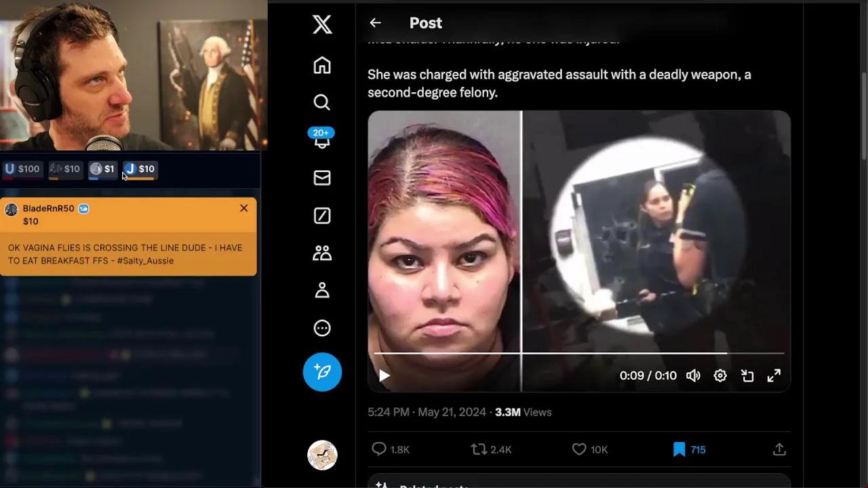Open video settings gear
868x488 pixels.
720,375
